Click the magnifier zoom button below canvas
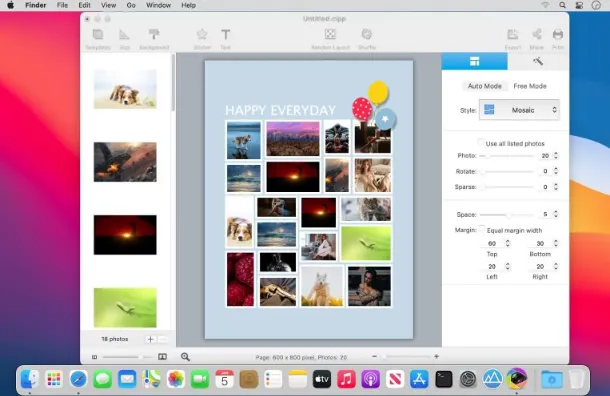The image size is (610, 396). [185, 357]
